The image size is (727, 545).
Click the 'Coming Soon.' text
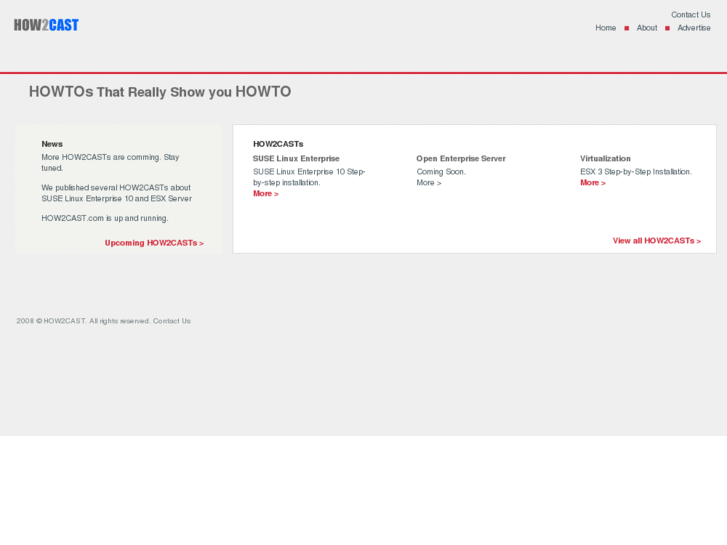click(441, 172)
